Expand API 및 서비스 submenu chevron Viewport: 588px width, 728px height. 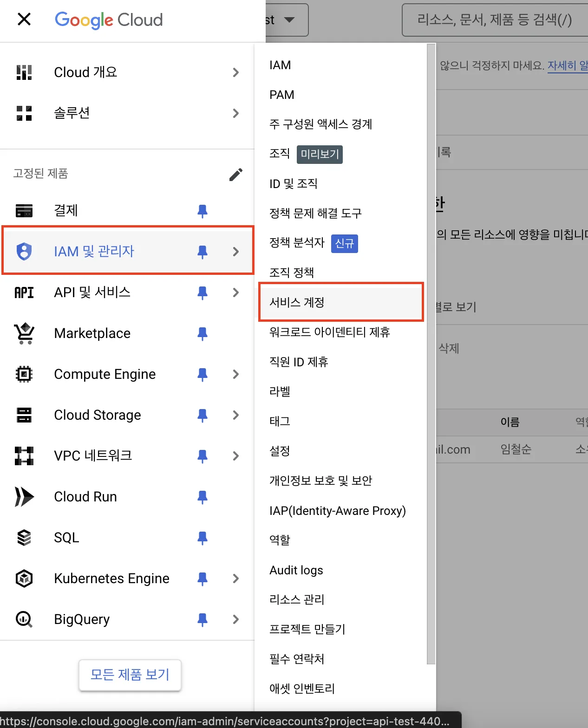pyautogui.click(x=236, y=292)
